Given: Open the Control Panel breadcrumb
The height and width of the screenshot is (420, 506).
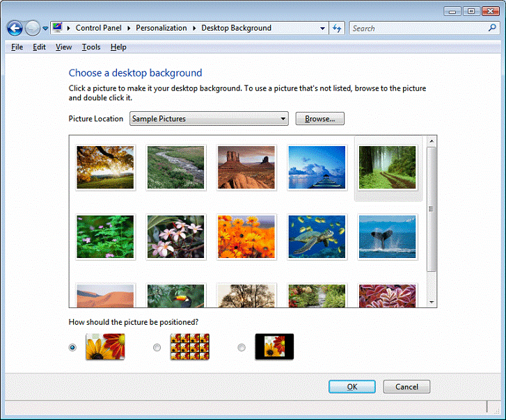Looking at the screenshot, I should click(x=98, y=28).
